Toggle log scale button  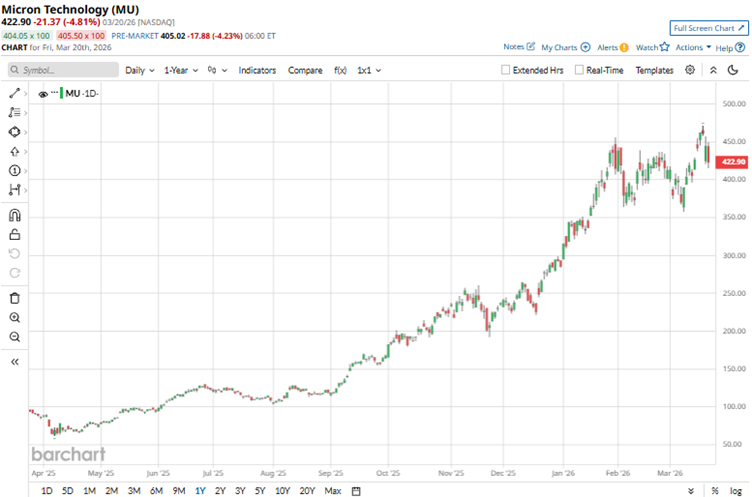[736, 491]
